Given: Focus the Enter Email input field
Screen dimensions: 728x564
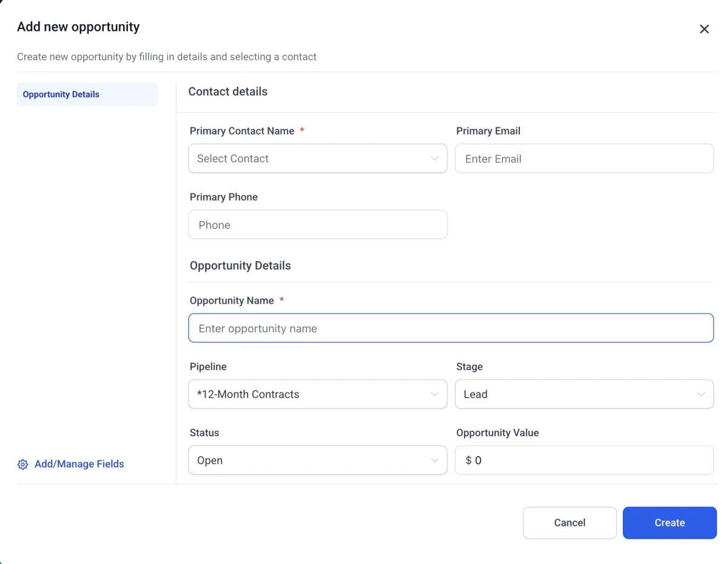Looking at the screenshot, I should pyautogui.click(x=584, y=159).
